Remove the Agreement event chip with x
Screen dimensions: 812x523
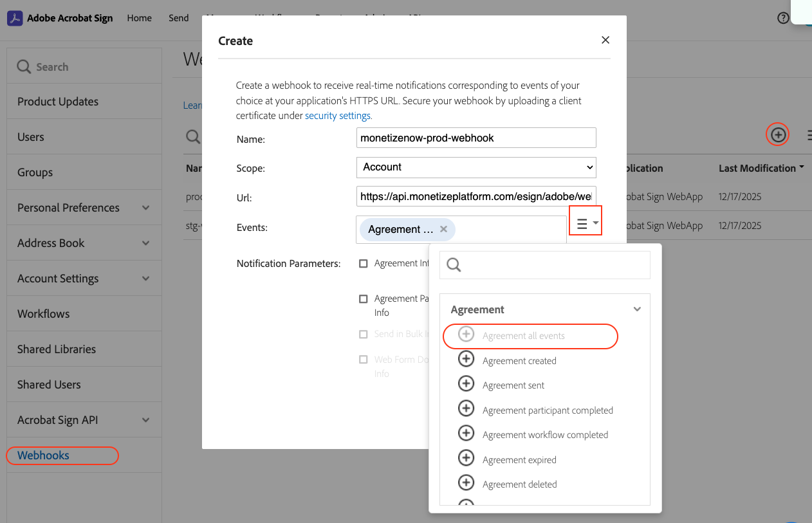(443, 229)
